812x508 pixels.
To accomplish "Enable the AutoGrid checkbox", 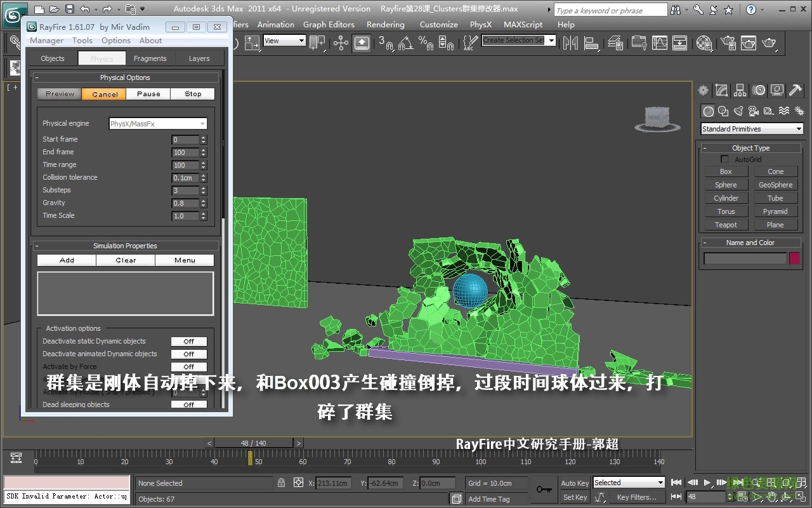I will point(726,159).
